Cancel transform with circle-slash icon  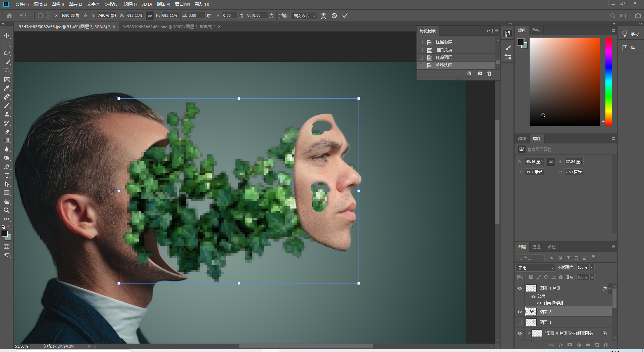click(x=334, y=16)
